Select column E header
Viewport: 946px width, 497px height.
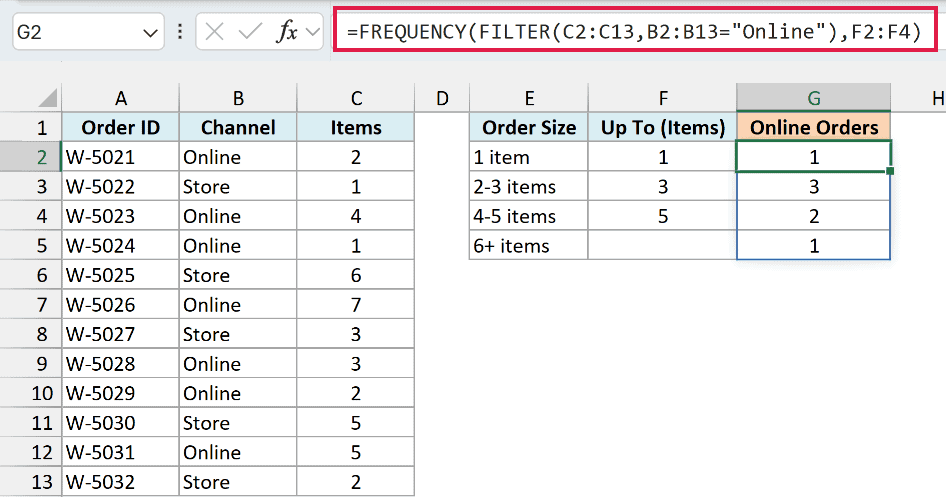coord(529,98)
